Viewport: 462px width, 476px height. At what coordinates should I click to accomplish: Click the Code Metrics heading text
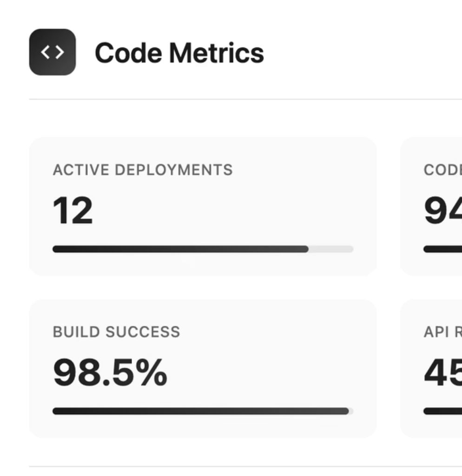click(179, 53)
